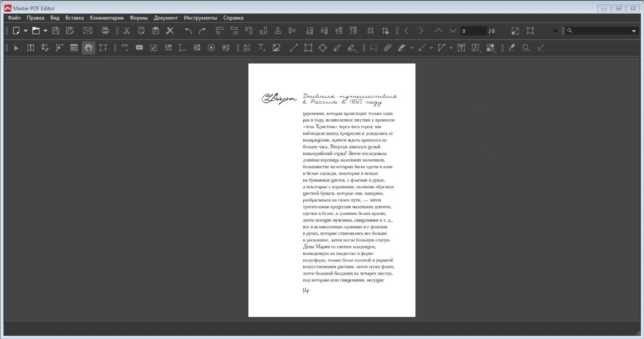Viewport: 644px width, 339px height.
Task: Click the Insert Text tool icon
Action: 261,48
